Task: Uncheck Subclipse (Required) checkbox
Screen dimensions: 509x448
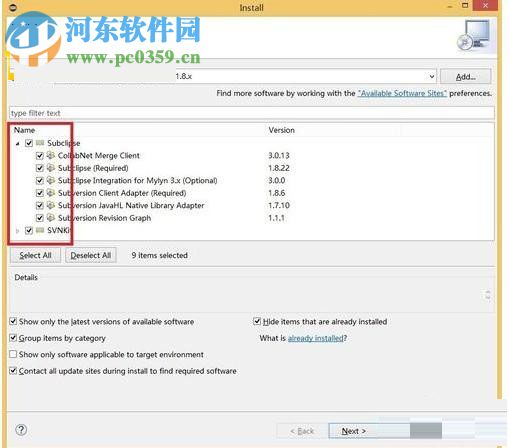Action: coord(40,168)
